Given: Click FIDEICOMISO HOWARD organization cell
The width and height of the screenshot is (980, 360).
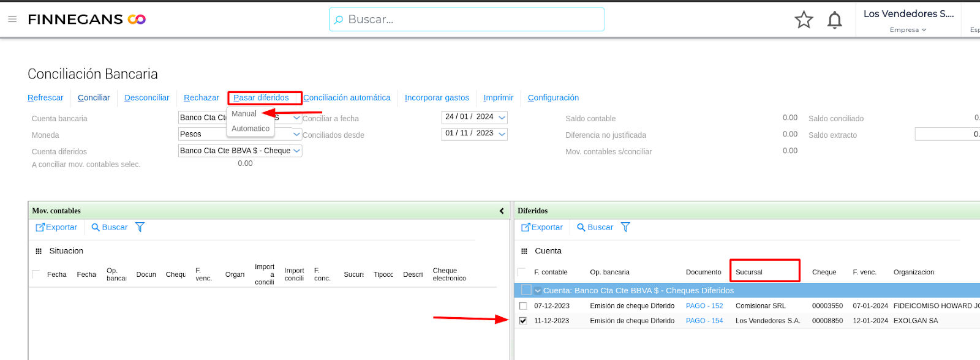Looking at the screenshot, I should pos(937,306).
